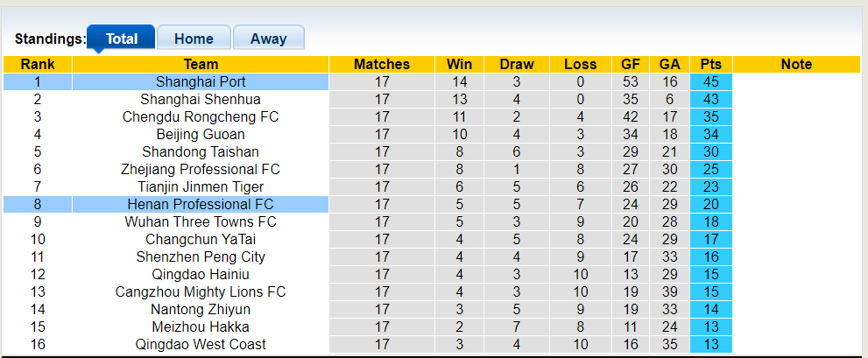868x358 pixels.
Task: Select the Away standings tab
Action: point(268,39)
